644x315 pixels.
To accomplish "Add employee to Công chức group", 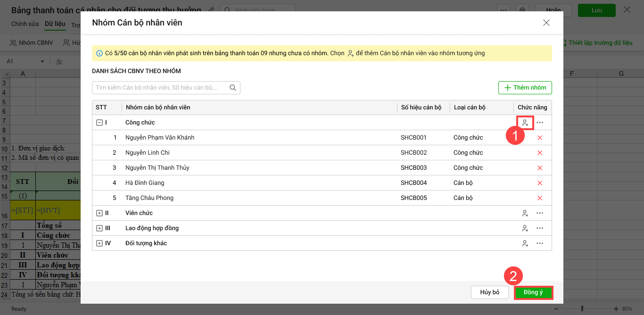I will tap(525, 123).
